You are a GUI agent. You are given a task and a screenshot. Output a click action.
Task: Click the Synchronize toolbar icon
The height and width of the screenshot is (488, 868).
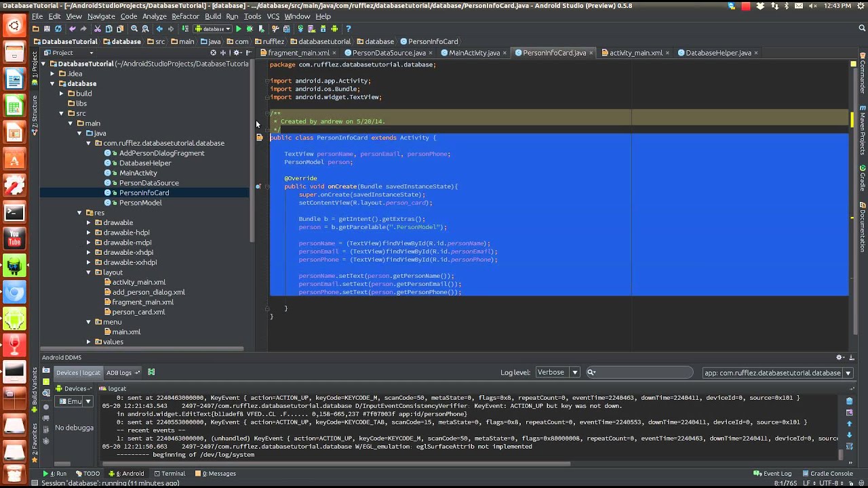pyautogui.click(x=58, y=28)
